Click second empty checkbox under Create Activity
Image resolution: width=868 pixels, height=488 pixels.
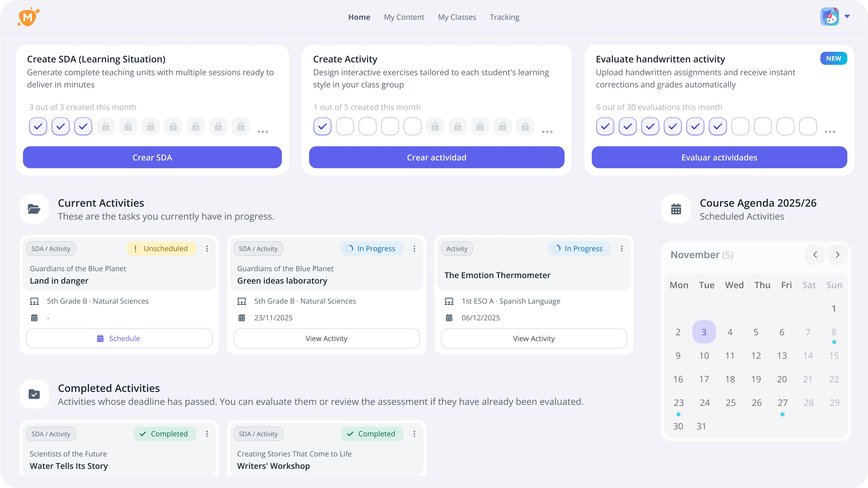[367, 126]
